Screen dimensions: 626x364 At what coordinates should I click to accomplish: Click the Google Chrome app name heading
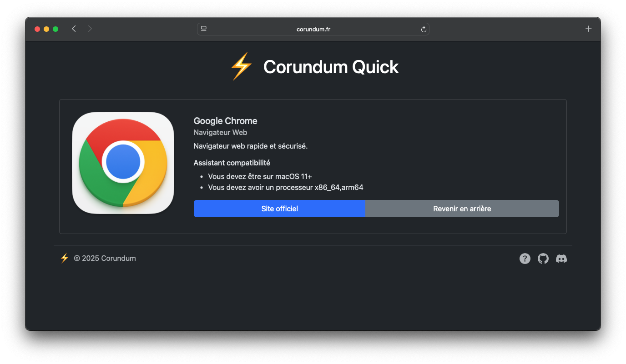(x=226, y=121)
